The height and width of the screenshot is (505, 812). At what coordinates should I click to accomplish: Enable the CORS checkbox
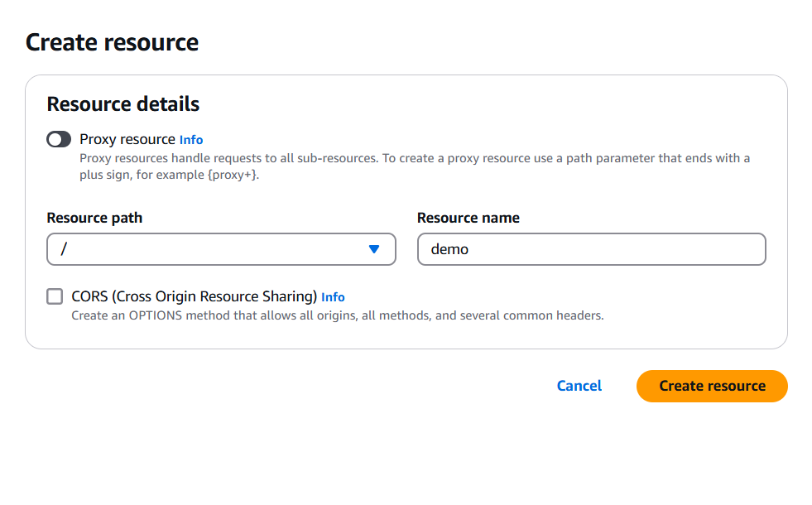tap(55, 296)
